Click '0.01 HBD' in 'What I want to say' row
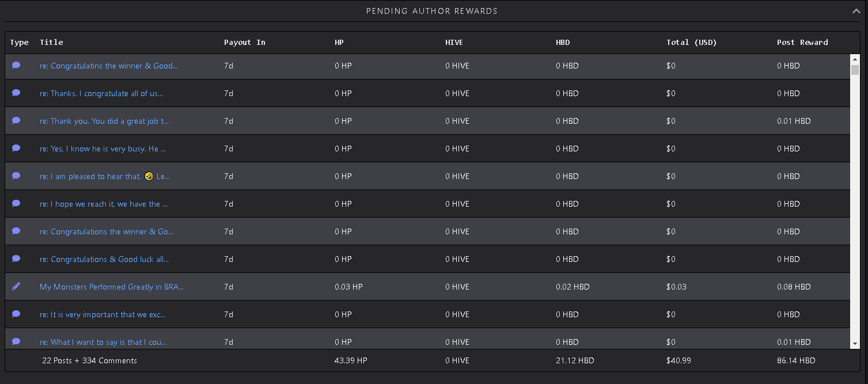 794,342
